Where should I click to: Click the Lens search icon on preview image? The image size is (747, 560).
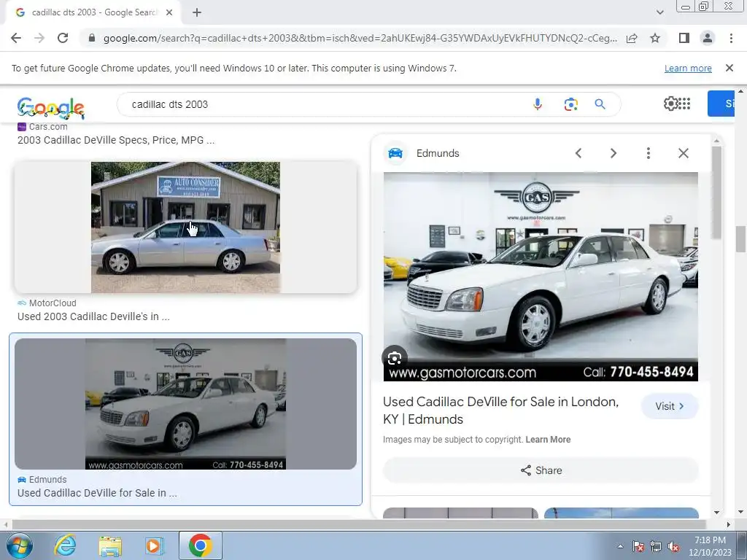pyautogui.click(x=395, y=358)
